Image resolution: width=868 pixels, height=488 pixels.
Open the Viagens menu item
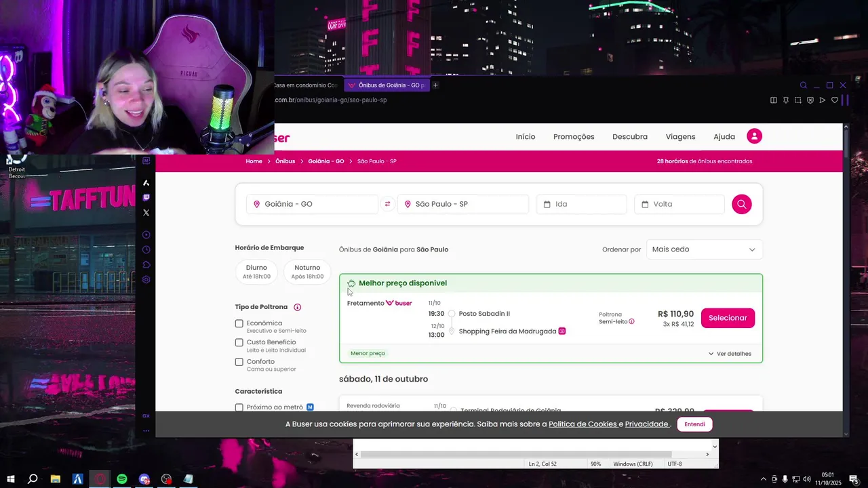(680, 137)
